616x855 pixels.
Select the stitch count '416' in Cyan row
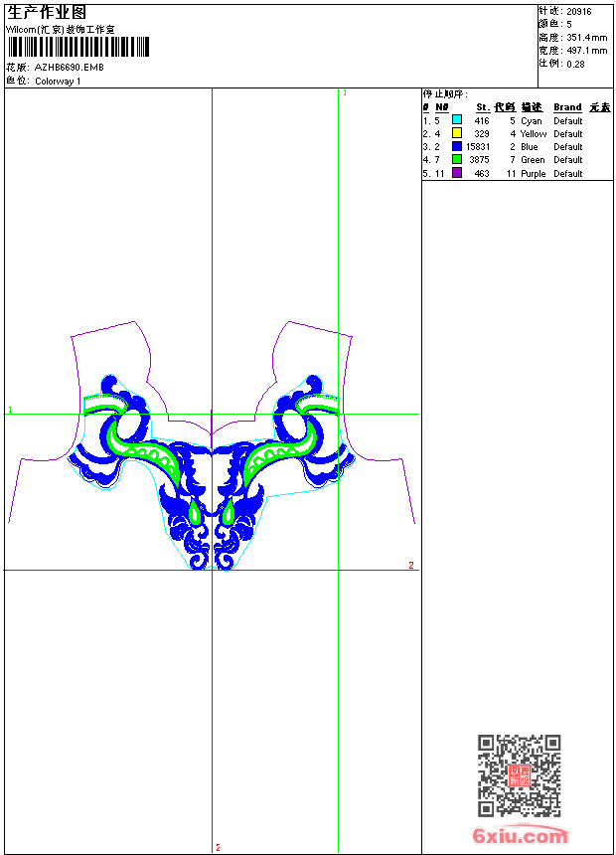(482, 121)
